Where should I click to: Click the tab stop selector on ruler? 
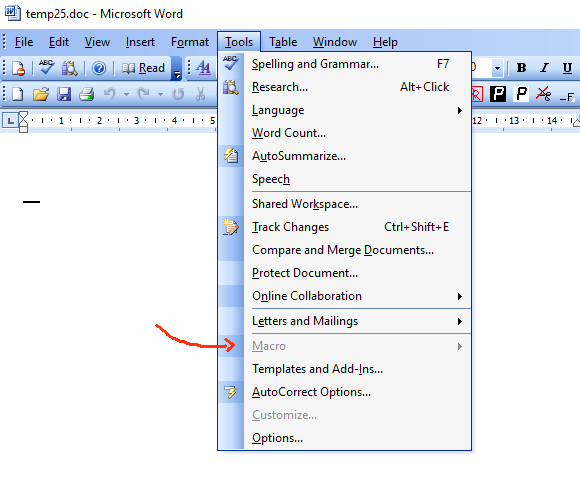(10, 121)
